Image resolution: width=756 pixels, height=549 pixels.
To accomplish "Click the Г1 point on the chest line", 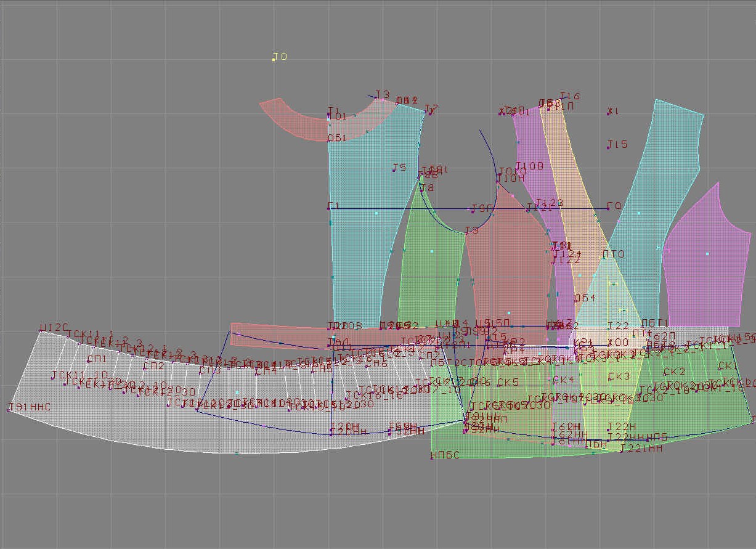I will pyautogui.click(x=328, y=208).
